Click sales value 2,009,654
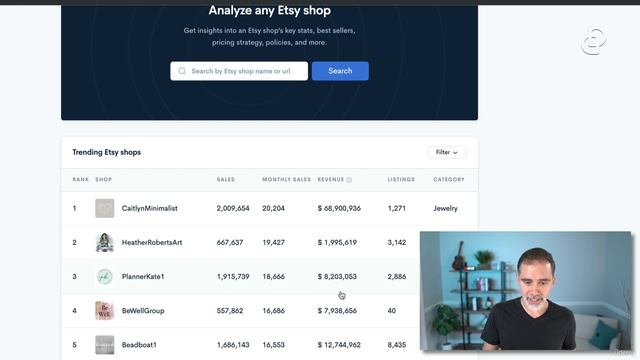Image resolution: width=640 pixels, height=360 pixels. point(233,208)
